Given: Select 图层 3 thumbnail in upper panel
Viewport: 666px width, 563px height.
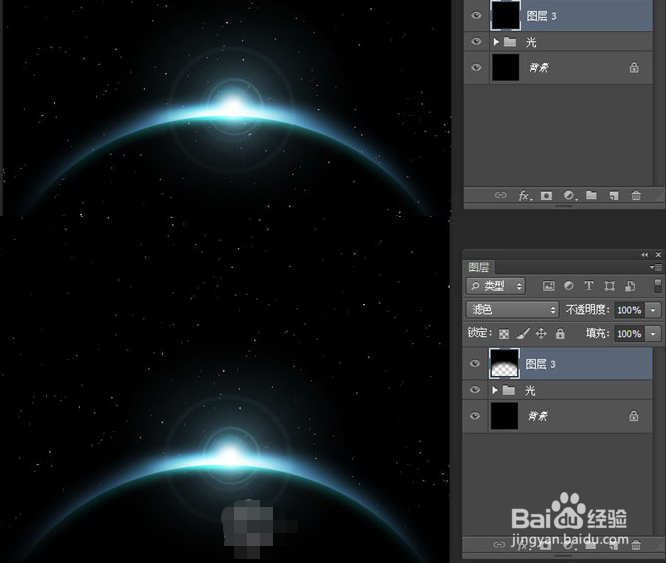Looking at the screenshot, I should pos(505,15).
